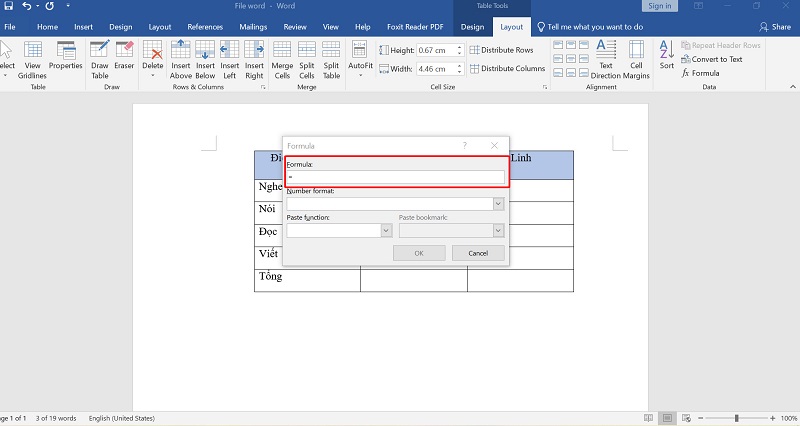Insert a row Above
This screenshot has width=800, height=426.
pos(181,60)
